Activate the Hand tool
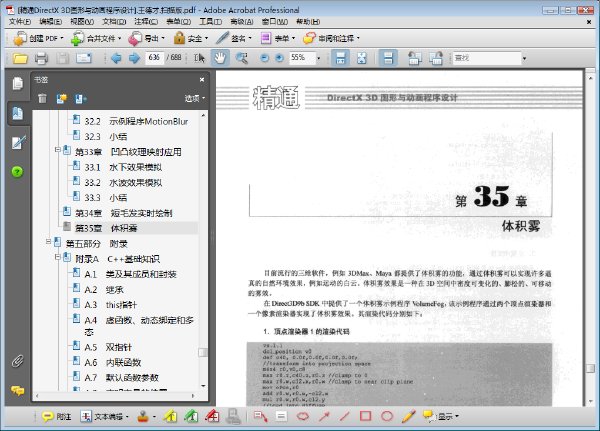Viewport: 600px width, 431px height. 220,58
